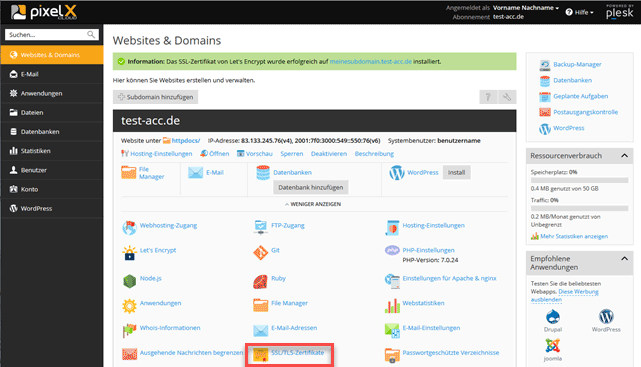Image resolution: width=641 pixels, height=367 pixels.
Task: Open PHP-Einstellungen icon
Action: click(x=392, y=250)
